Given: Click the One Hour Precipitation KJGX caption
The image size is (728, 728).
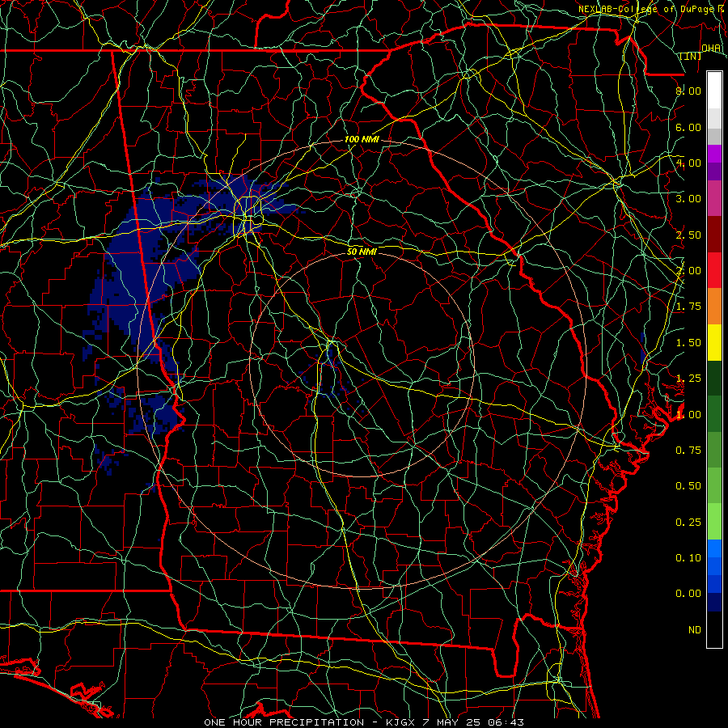Looking at the screenshot, I should pyautogui.click(x=364, y=722).
